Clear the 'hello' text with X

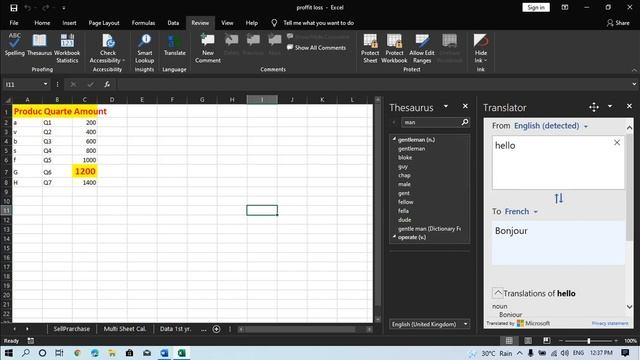(617, 142)
